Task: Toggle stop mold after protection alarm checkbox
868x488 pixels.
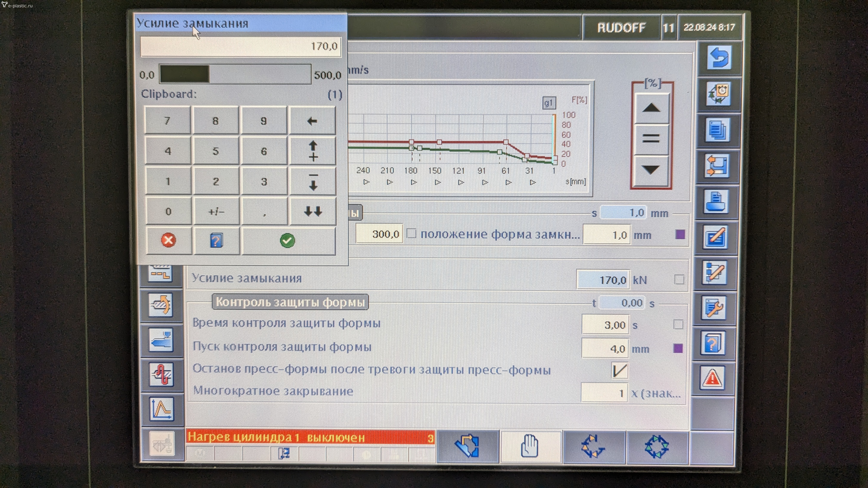Action: click(619, 370)
